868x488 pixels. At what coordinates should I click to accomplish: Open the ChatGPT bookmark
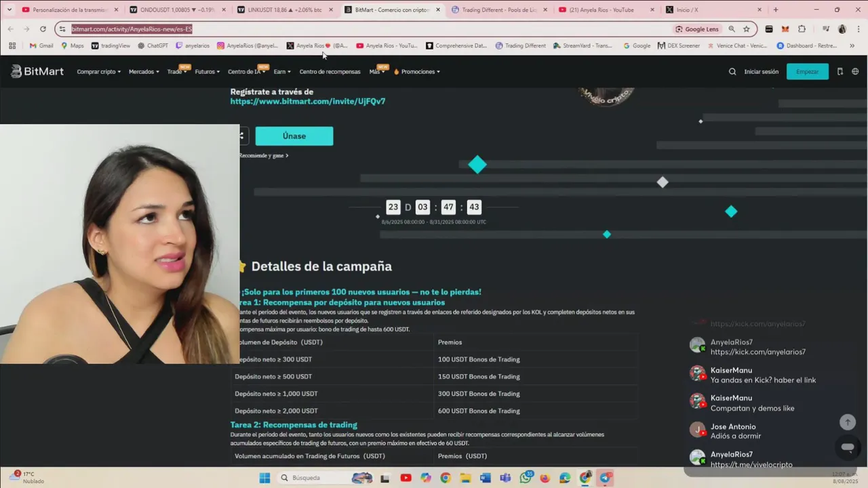tap(153, 45)
